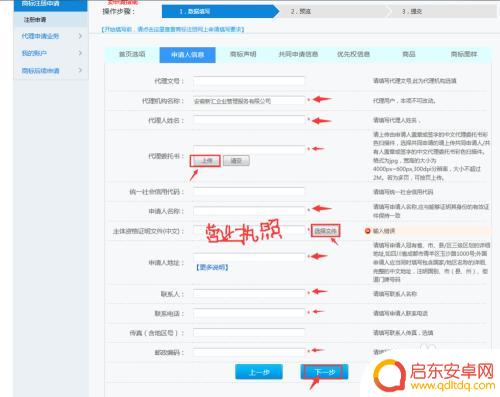This screenshot has width=500, height=397.
Task: Open the 商标注册申请 sidebar header
Action: pyautogui.click(x=50, y=5)
